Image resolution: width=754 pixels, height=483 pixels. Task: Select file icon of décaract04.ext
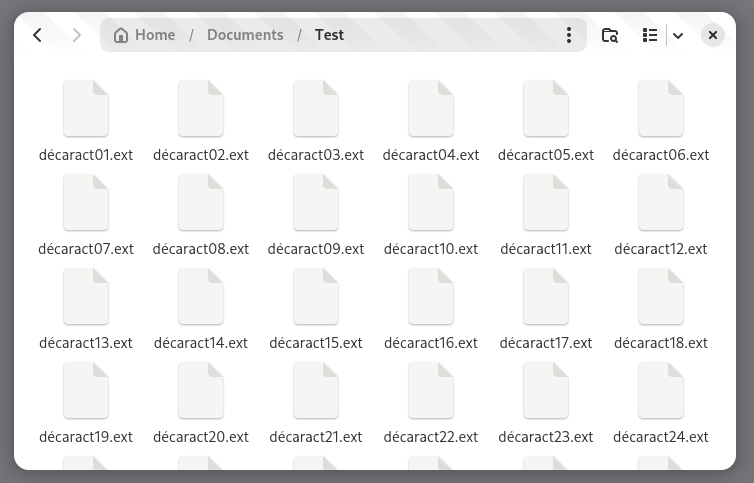pyautogui.click(x=430, y=108)
